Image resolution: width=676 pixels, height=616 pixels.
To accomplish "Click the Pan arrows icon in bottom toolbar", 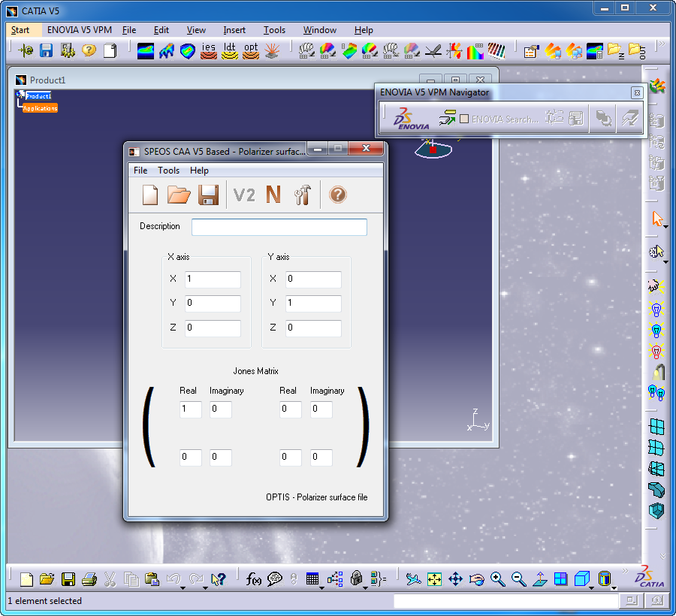I will pos(456,579).
